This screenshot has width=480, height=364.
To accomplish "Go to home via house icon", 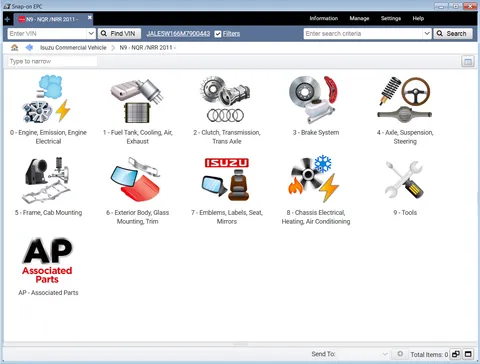I will [14, 48].
